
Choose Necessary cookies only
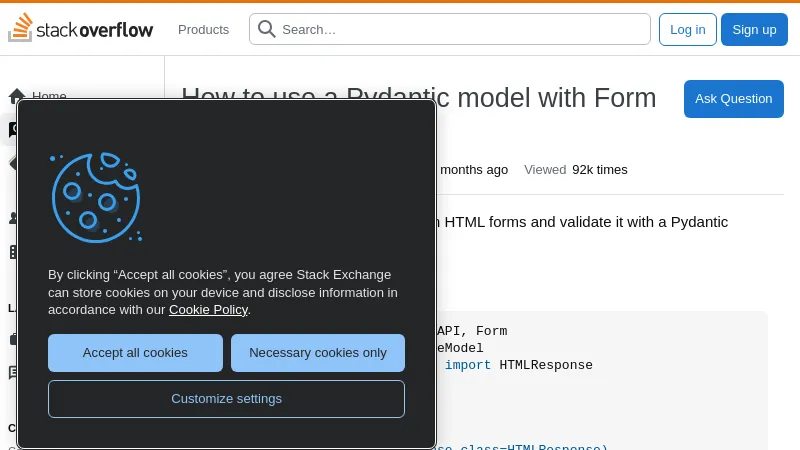(317, 353)
